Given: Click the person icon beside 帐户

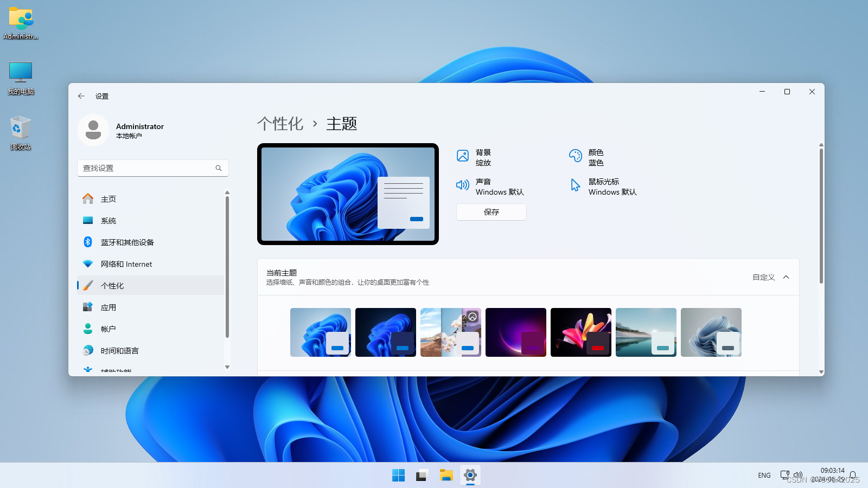Looking at the screenshot, I should (88, 329).
